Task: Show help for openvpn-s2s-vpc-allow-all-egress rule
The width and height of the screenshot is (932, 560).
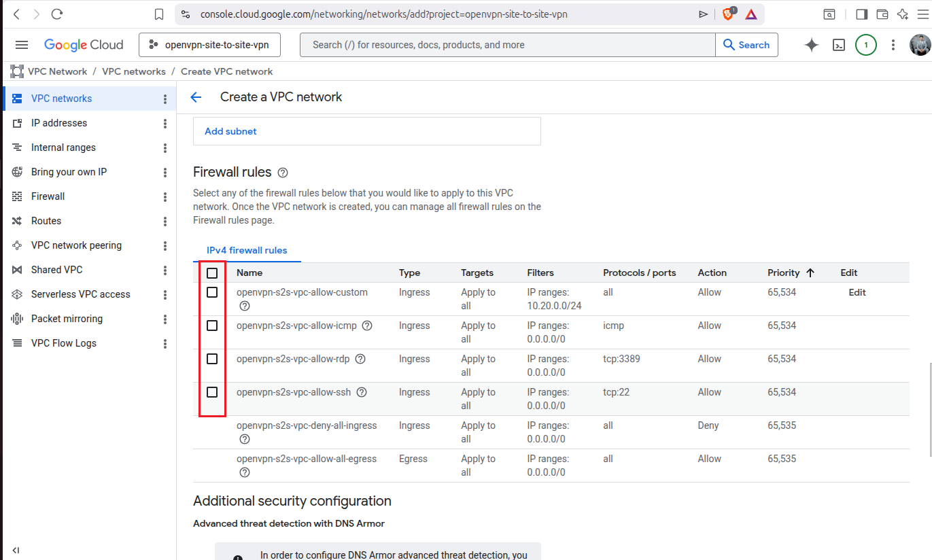Action: tap(245, 472)
